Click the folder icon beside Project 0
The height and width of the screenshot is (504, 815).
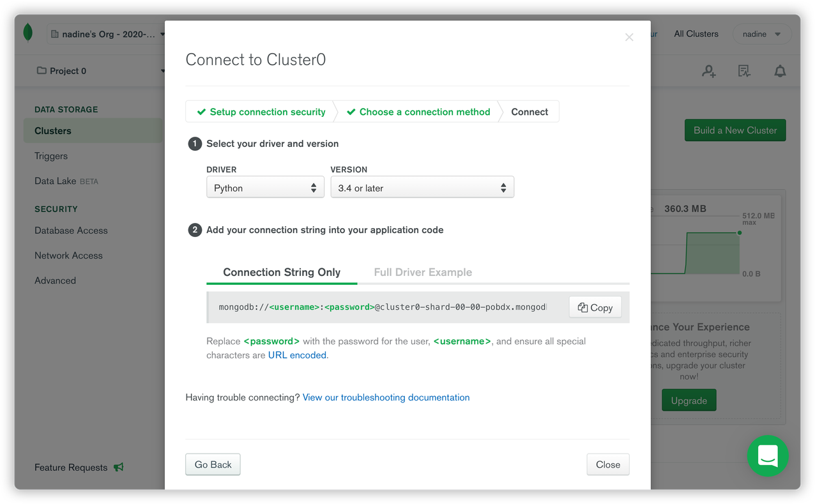pos(42,71)
